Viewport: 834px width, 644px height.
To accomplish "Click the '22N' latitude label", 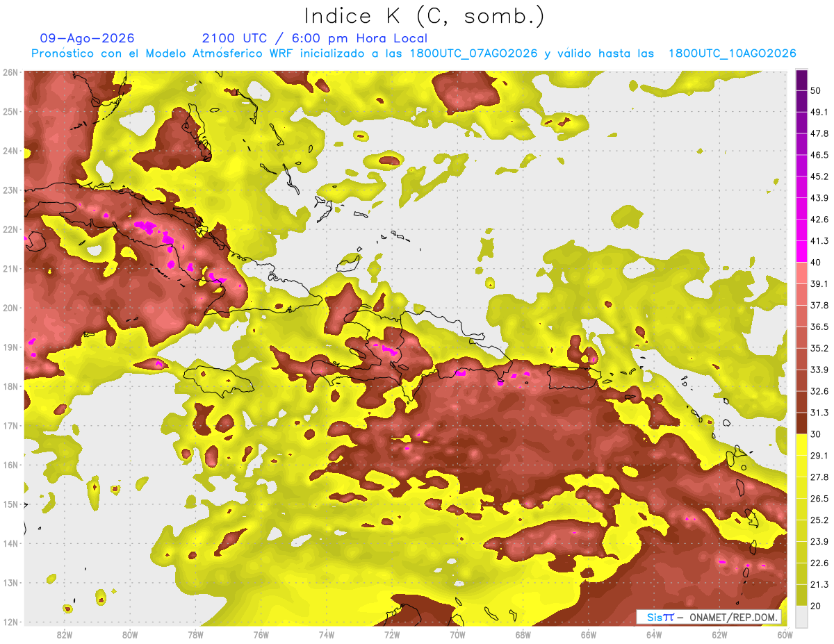I will pos(10,229).
